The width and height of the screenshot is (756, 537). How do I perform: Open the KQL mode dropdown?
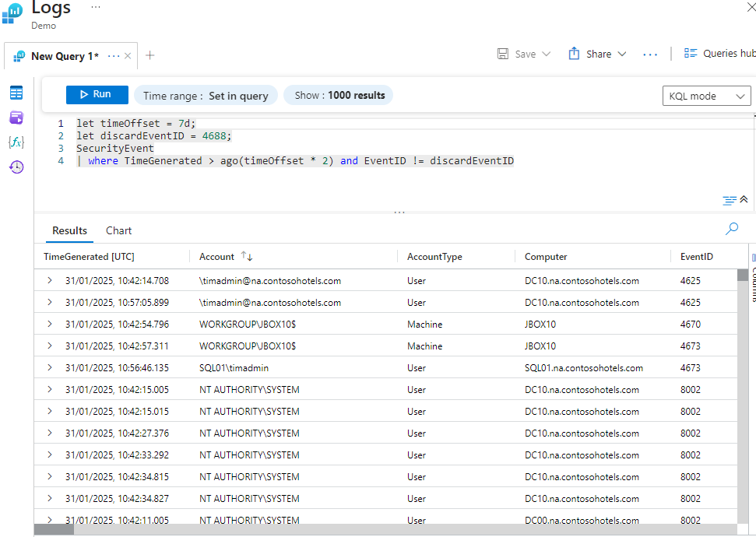click(706, 96)
